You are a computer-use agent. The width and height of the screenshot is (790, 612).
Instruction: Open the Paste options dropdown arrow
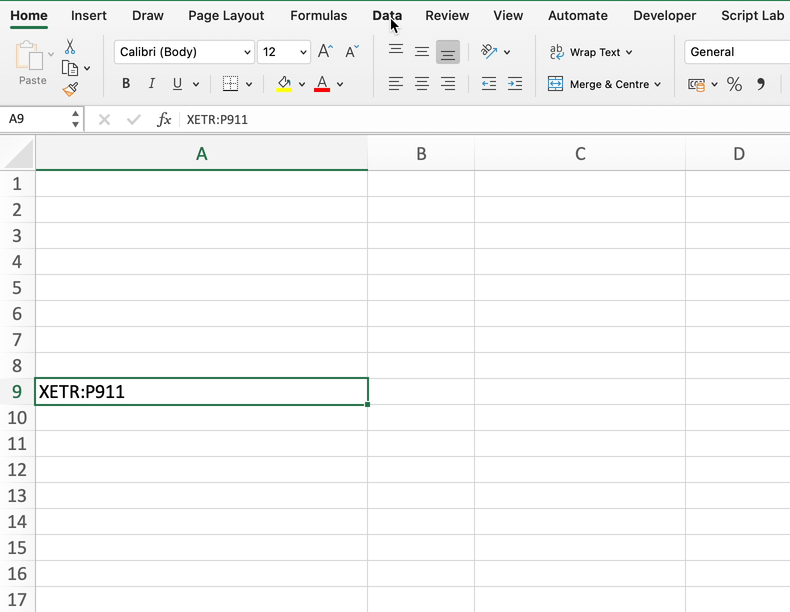tap(50, 54)
